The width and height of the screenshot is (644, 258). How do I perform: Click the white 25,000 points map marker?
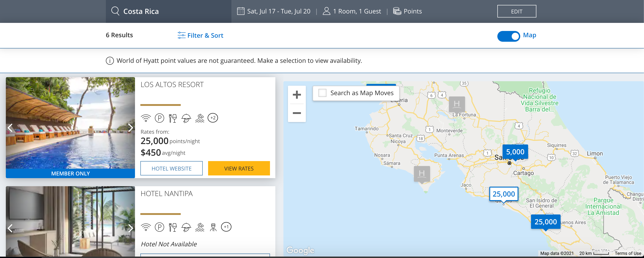503,194
